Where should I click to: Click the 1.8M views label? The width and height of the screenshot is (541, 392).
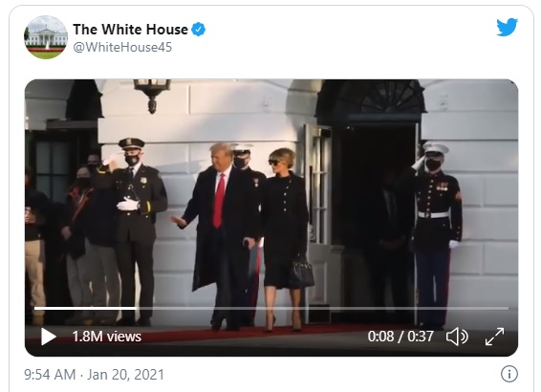(107, 337)
